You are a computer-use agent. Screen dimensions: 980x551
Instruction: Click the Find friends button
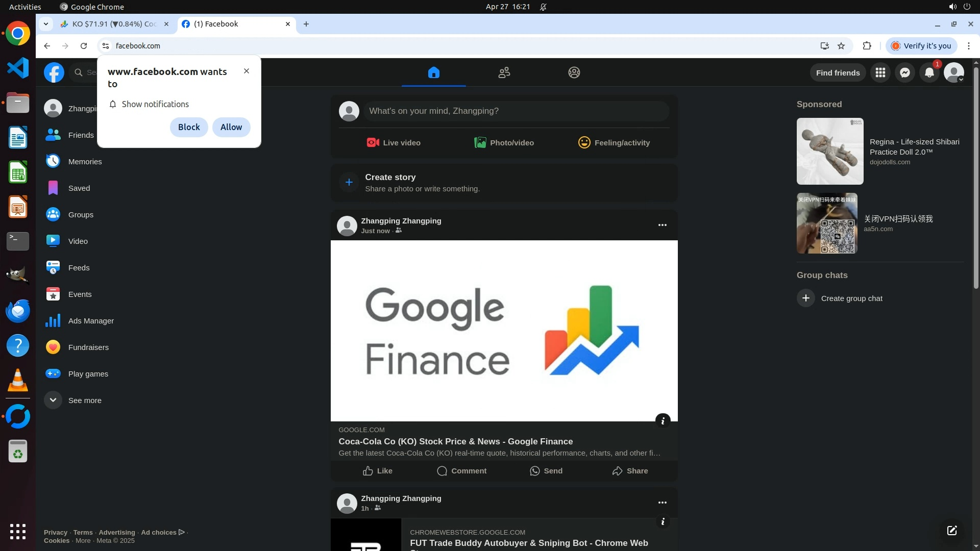pos(838,73)
